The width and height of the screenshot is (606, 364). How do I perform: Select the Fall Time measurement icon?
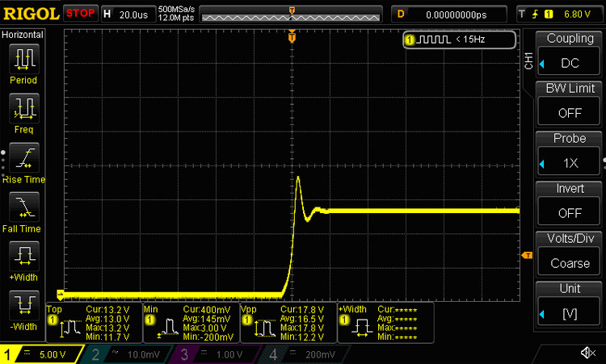pyautogui.click(x=24, y=207)
